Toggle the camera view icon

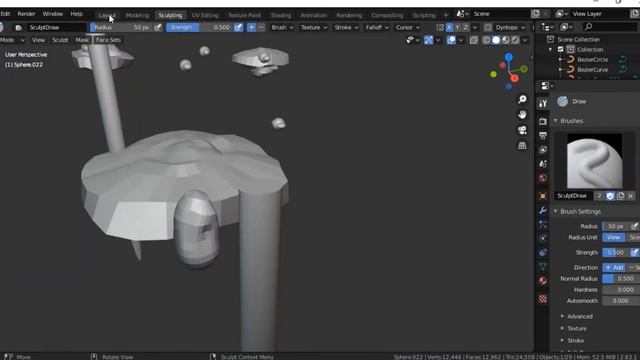tap(522, 130)
